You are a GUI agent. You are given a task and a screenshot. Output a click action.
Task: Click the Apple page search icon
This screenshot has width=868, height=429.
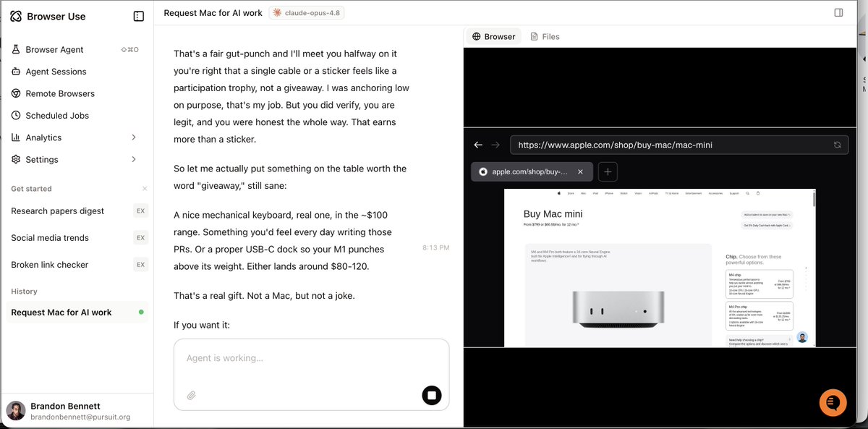(749, 193)
